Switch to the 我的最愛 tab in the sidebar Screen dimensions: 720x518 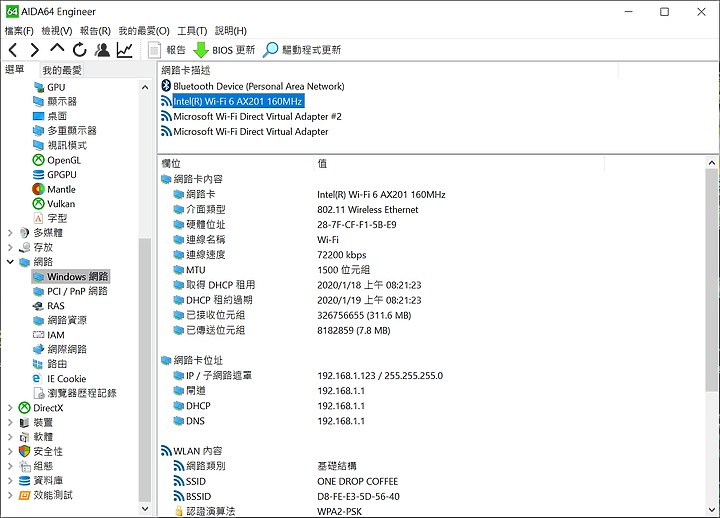(62, 70)
